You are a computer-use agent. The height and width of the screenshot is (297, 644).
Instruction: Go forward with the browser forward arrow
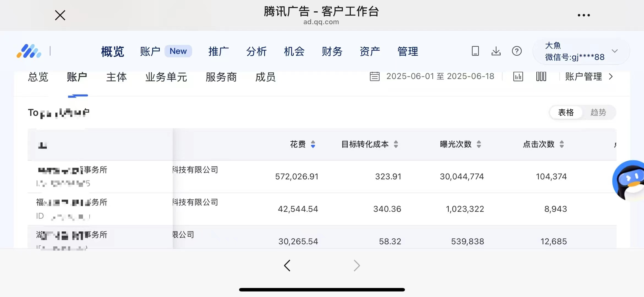pos(357,266)
